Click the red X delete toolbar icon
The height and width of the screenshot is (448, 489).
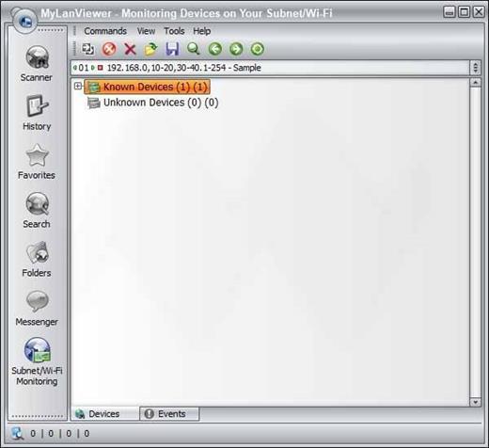click(130, 49)
